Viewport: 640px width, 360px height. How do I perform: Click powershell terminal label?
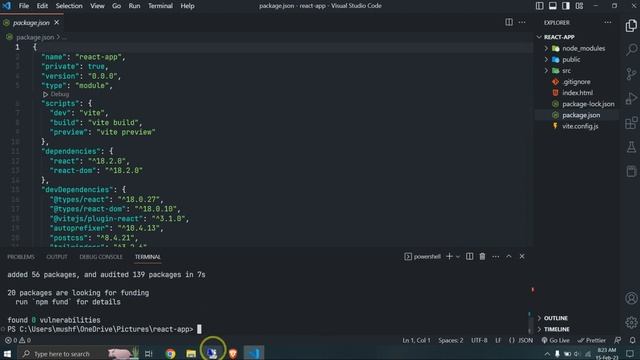point(422,256)
